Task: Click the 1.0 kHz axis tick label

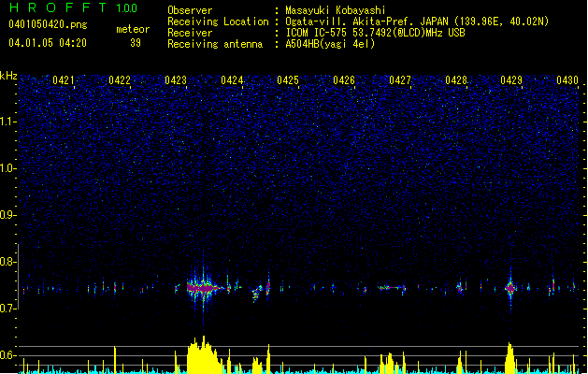Action: 7,168
